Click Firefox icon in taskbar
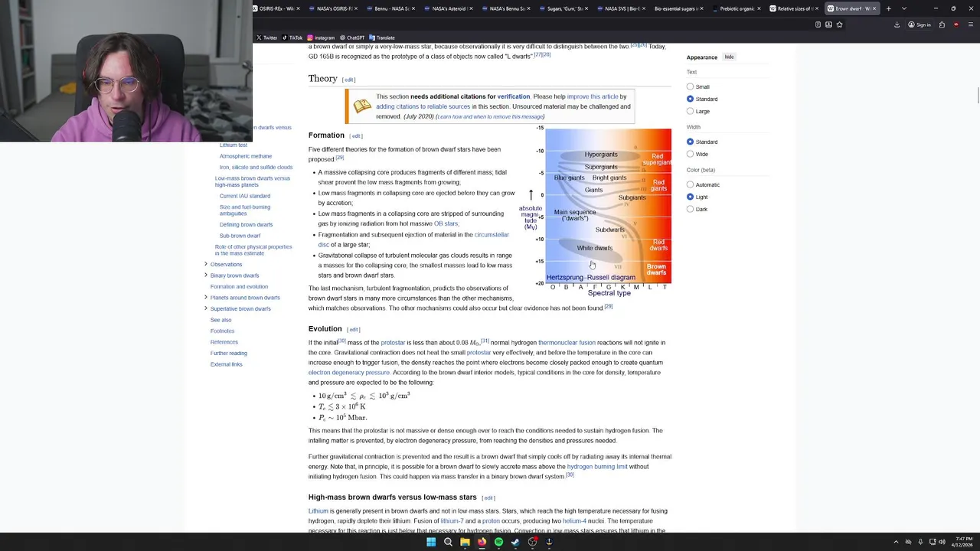The height and width of the screenshot is (551, 980). tap(482, 542)
